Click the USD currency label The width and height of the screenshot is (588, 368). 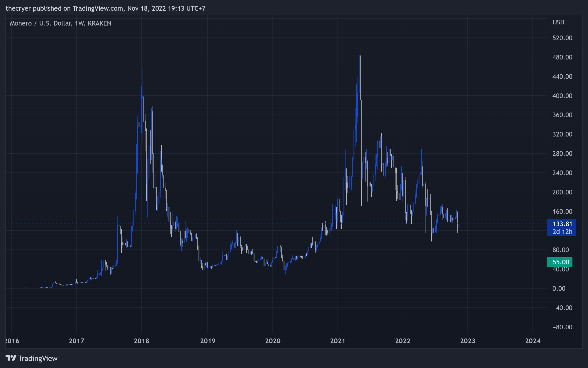558,22
